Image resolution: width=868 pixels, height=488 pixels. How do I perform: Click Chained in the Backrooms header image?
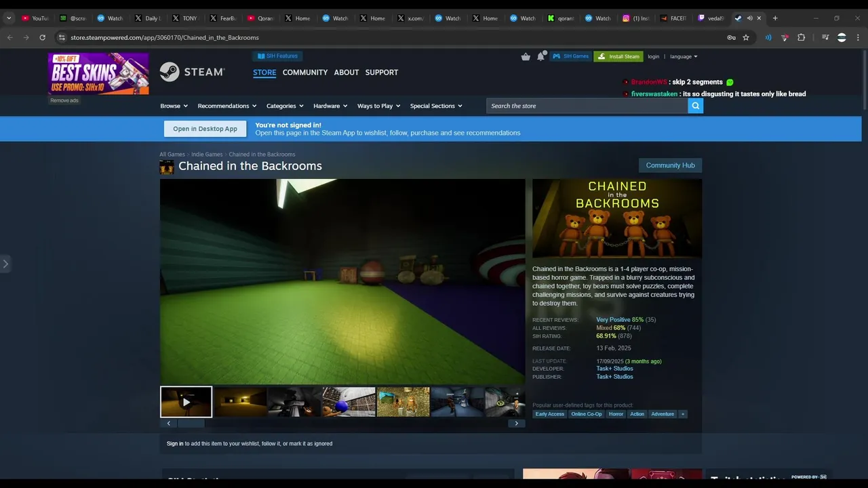click(x=617, y=218)
